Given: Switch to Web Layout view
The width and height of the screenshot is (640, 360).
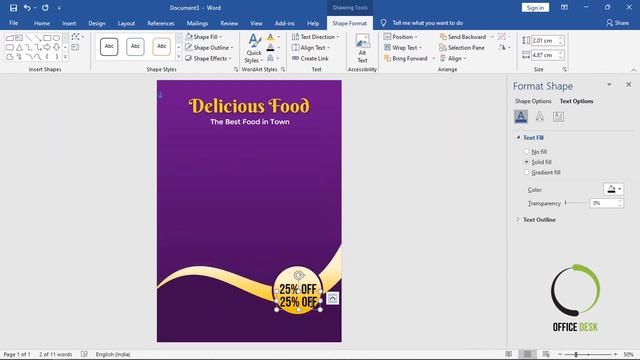Looking at the screenshot, I should (546, 354).
